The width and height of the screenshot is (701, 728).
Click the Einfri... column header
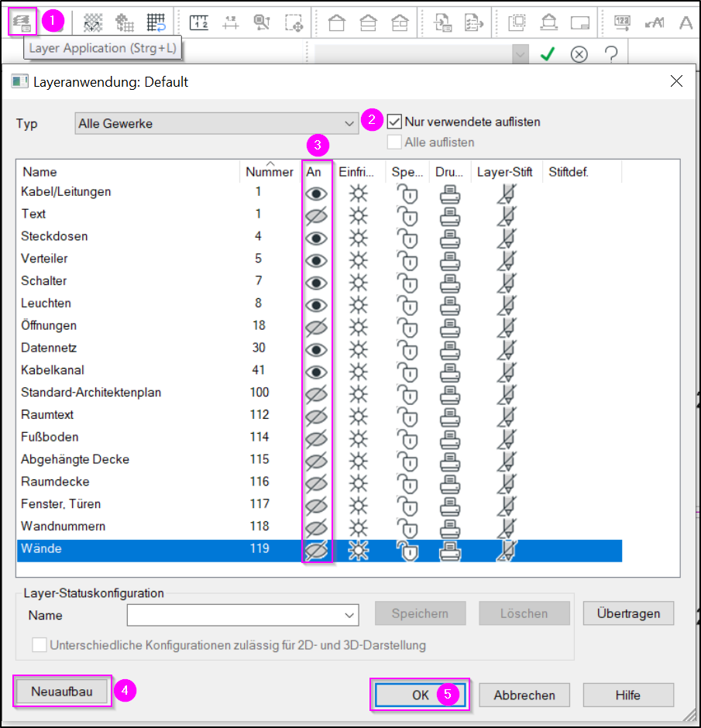(x=359, y=172)
